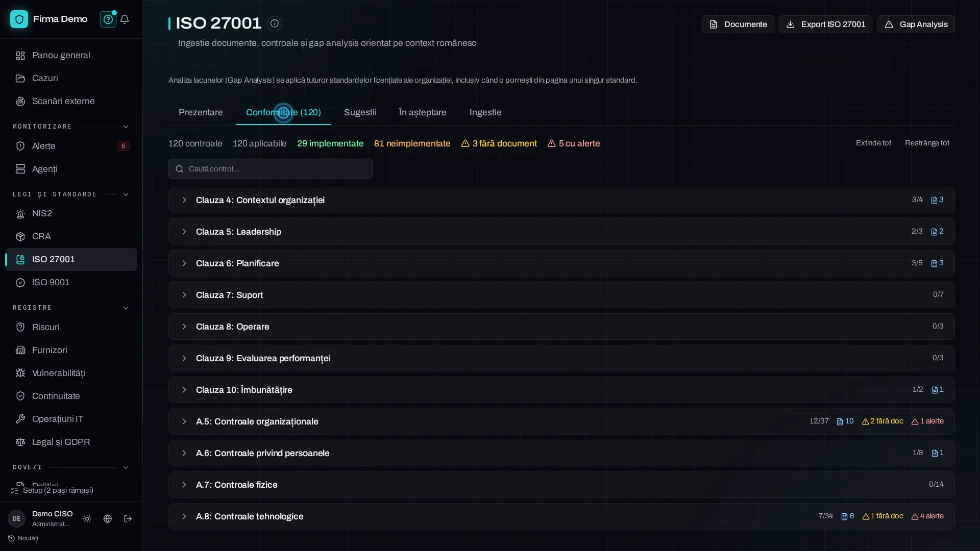Expand A.8: Controale tehnologice
Image resolution: width=980 pixels, height=551 pixels.
click(x=561, y=516)
